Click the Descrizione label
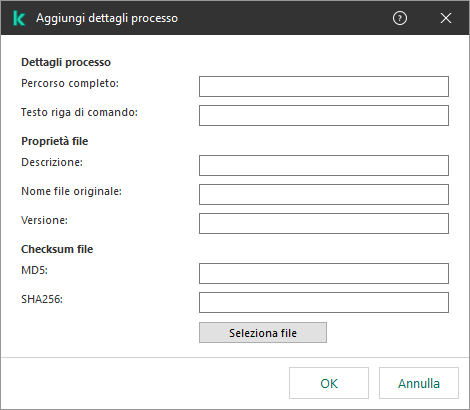Screen dimensions: 470x410 52,162
